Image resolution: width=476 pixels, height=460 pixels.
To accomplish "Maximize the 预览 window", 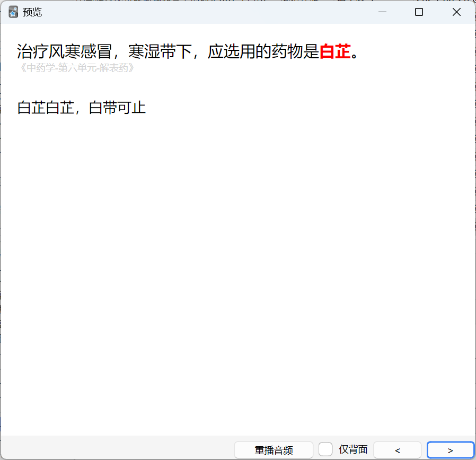I will pyautogui.click(x=419, y=12).
